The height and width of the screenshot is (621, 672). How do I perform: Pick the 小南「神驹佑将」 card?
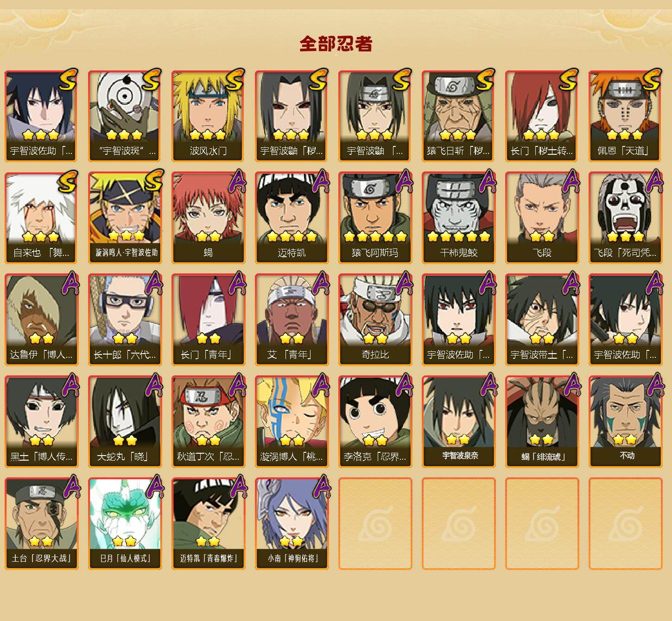[x=292, y=524]
